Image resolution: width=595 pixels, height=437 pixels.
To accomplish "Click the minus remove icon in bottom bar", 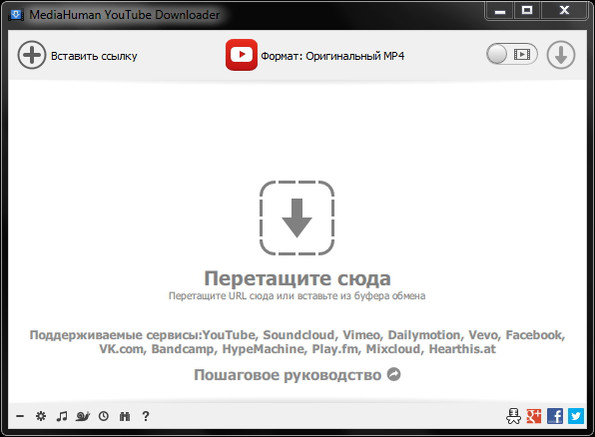I will tap(20, 416).
